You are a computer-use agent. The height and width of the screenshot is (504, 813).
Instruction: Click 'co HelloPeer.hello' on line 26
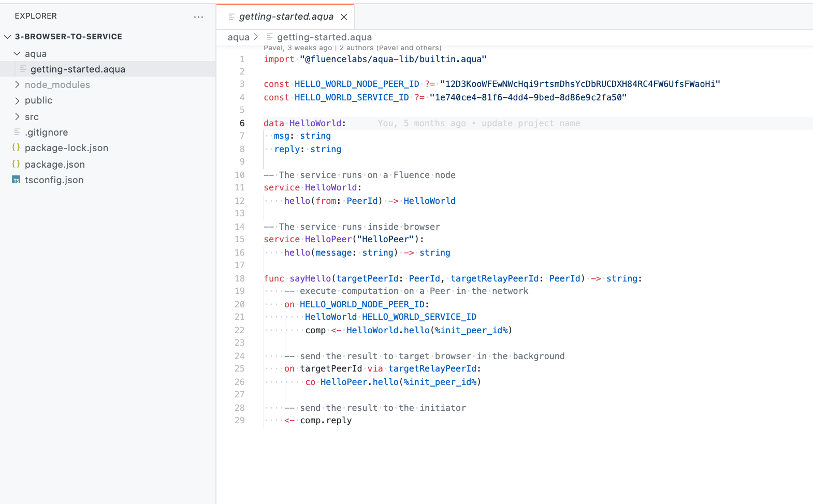[352, 382]
